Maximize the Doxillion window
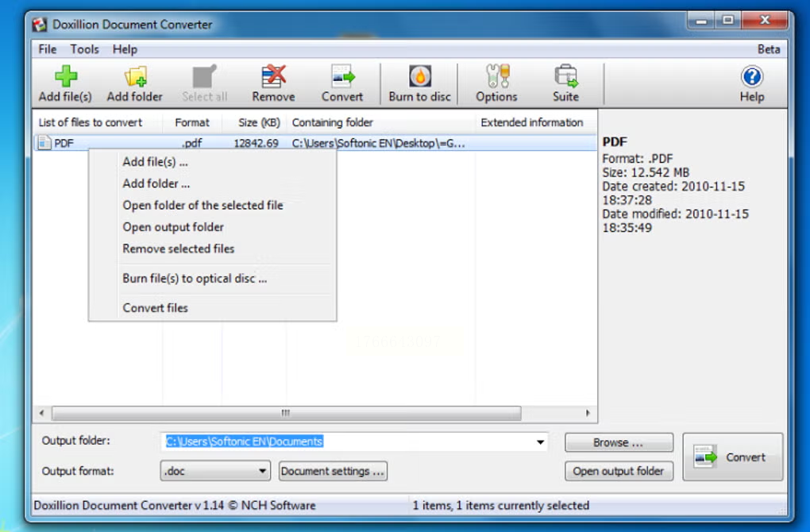 click(x=728, y=21)
